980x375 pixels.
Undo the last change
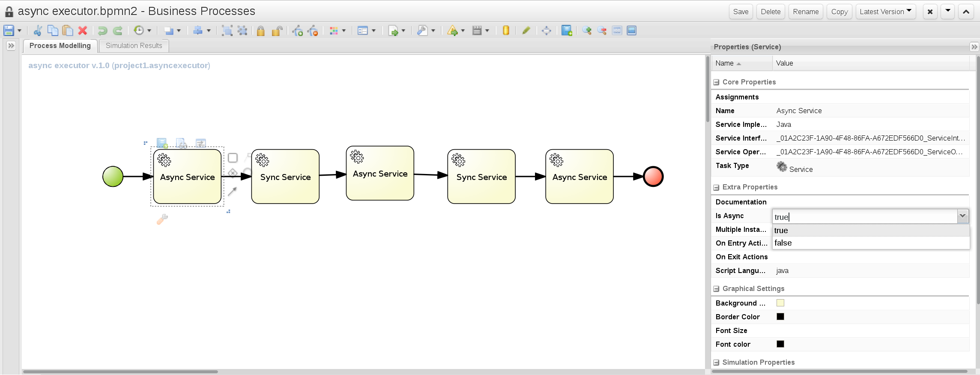coord(102,30)
